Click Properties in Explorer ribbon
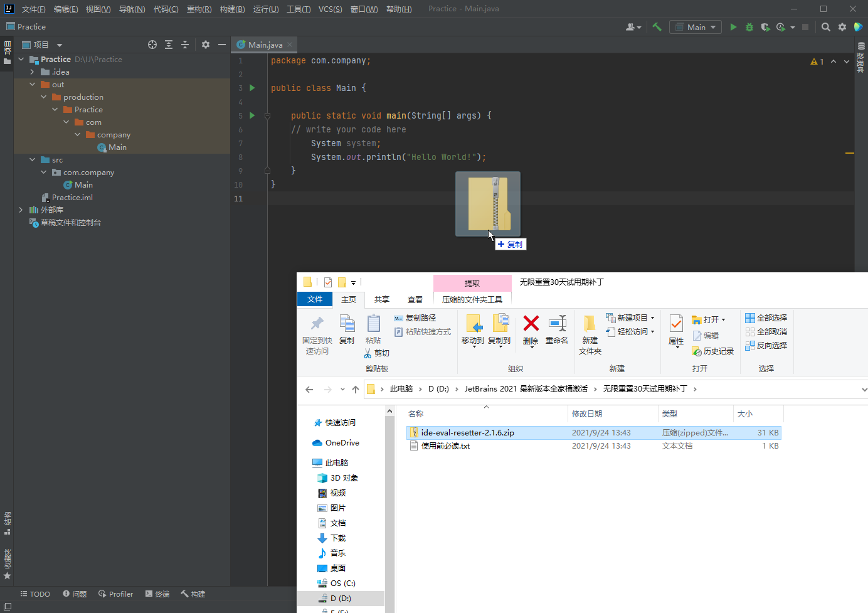This screenshot has height=613, width=868. (676, 331)
